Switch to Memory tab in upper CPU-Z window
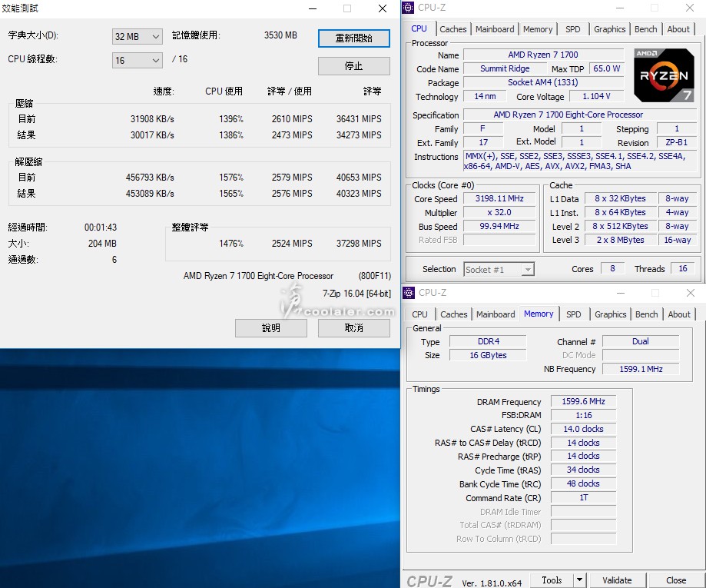Screen dimensions: 706x588 click(538, 29)
